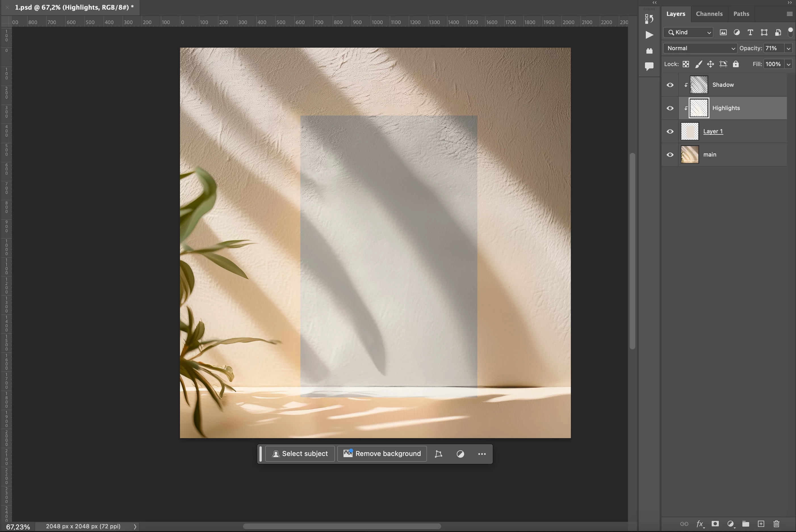Open the layer style fx menu
Screen dimensions: 796x532
(x=699, y=523)
